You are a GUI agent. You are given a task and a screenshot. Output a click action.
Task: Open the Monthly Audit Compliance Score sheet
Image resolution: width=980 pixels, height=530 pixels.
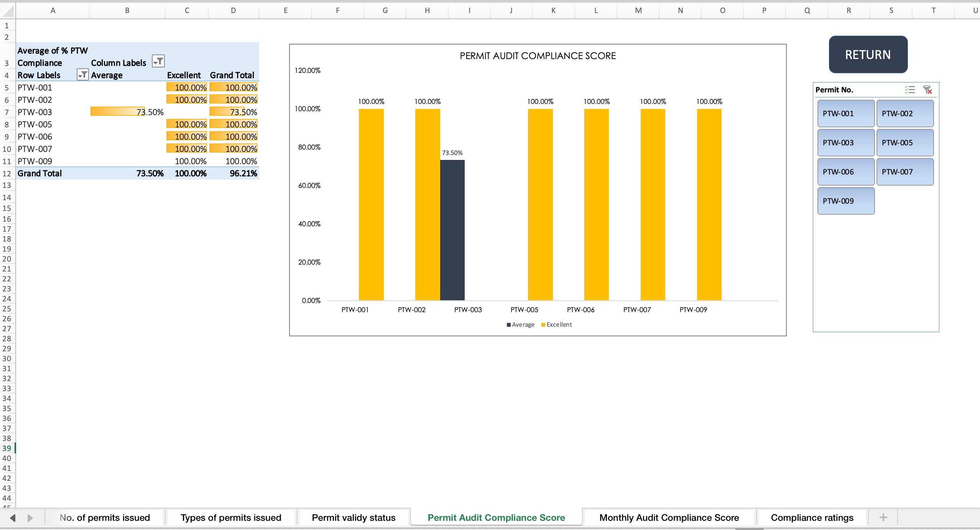[x=669, y=517]
